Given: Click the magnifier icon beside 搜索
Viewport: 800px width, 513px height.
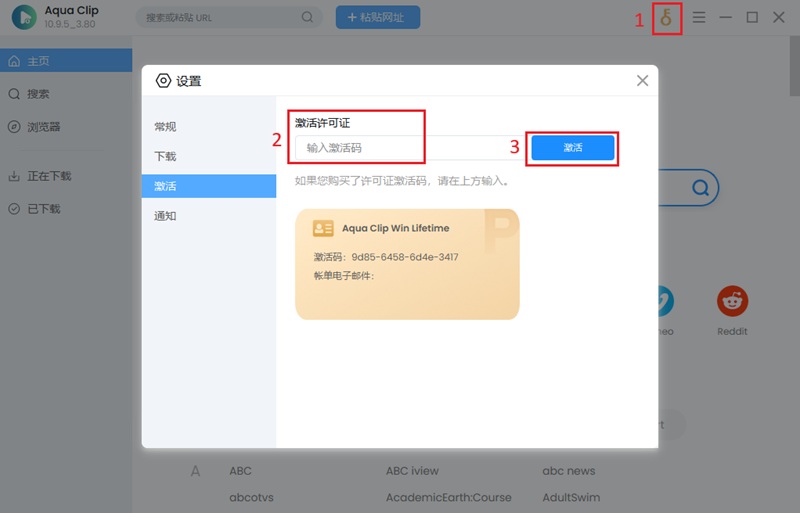Looking at the screenshot, I should coord(14,94).
